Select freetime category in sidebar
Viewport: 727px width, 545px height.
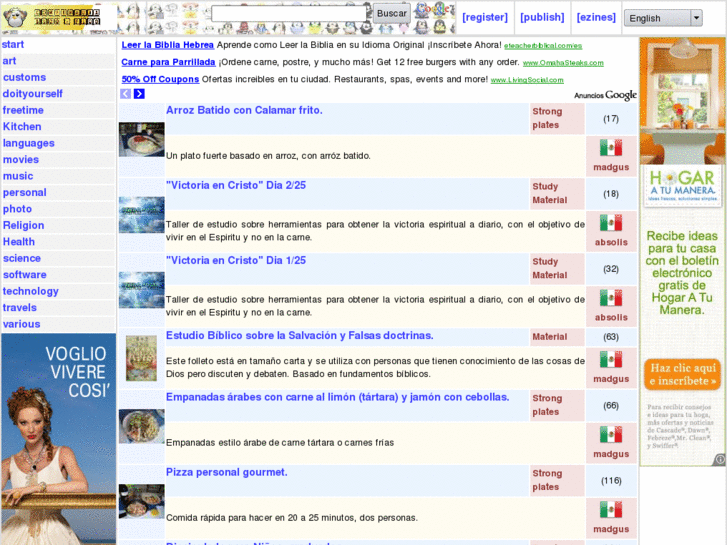[x=23, y=110]
